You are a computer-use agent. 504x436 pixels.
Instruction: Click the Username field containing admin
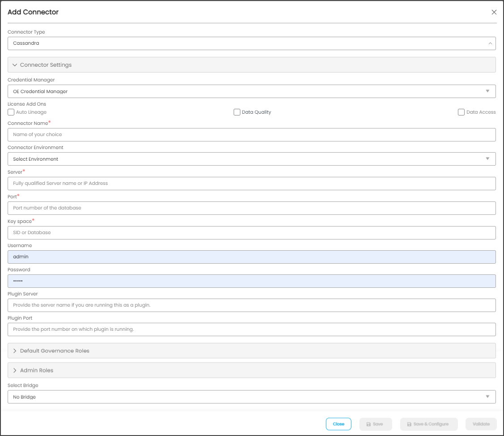click(x=252, y=257)
